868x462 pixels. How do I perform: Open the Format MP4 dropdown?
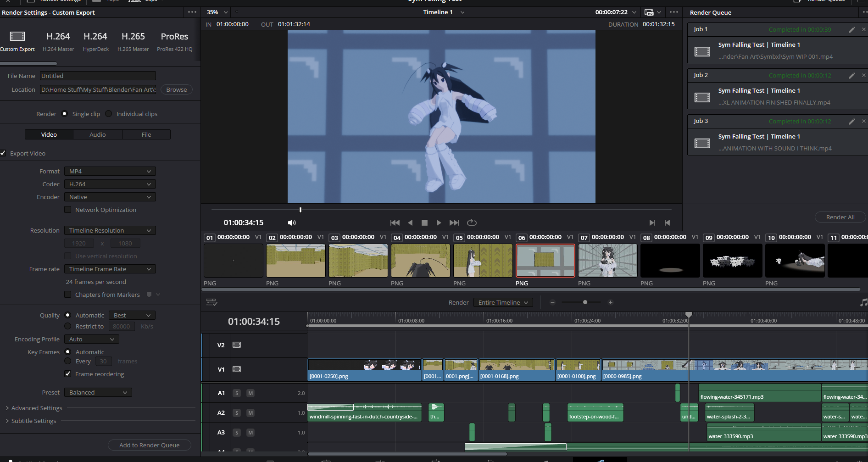click(x=110, y=171)
